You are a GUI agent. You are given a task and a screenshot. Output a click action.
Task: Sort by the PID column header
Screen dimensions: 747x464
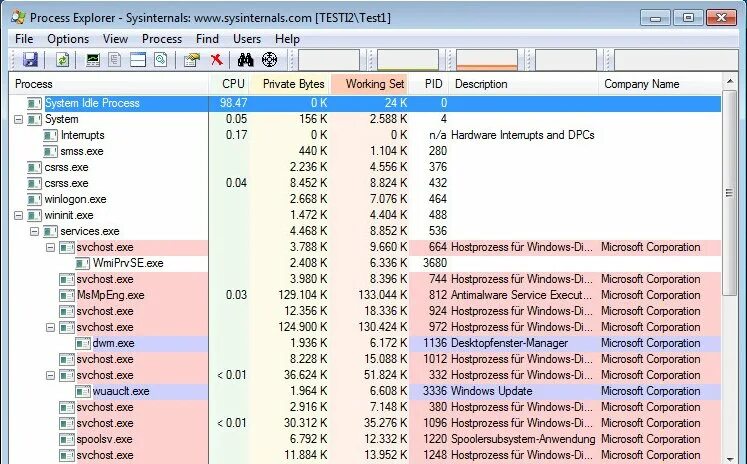pos(429,84)
